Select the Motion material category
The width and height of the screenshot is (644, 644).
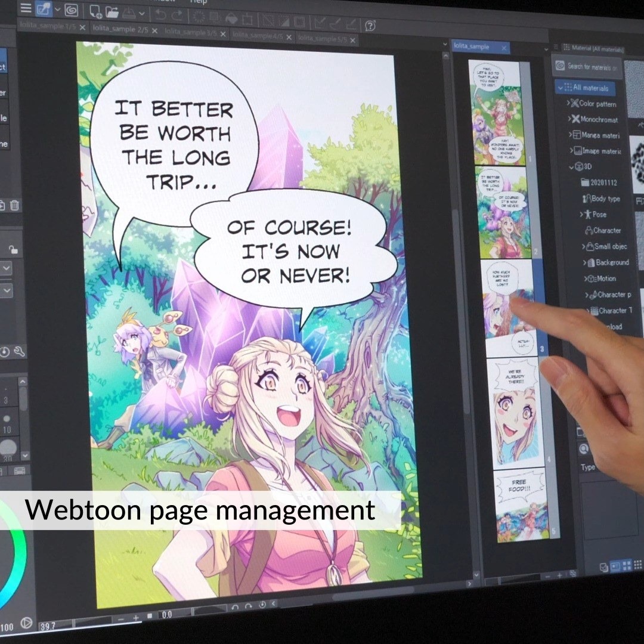click(x=602, y=278)
